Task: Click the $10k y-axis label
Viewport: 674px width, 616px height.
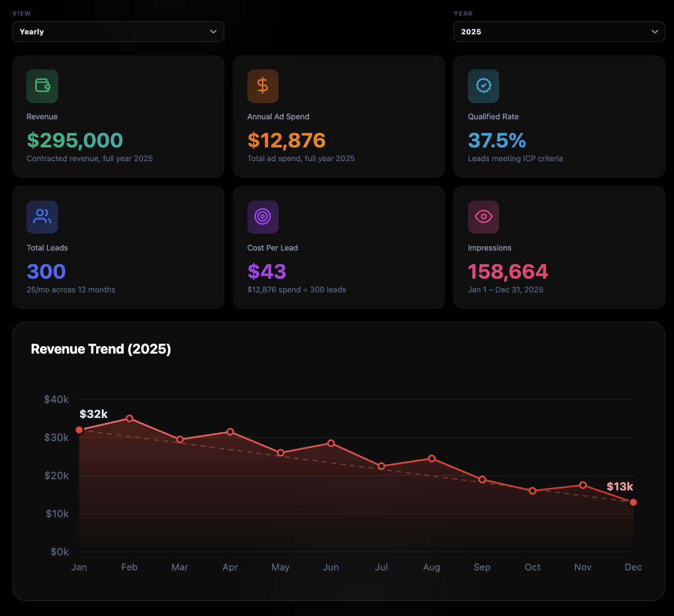Action: (x=57, y=514)
